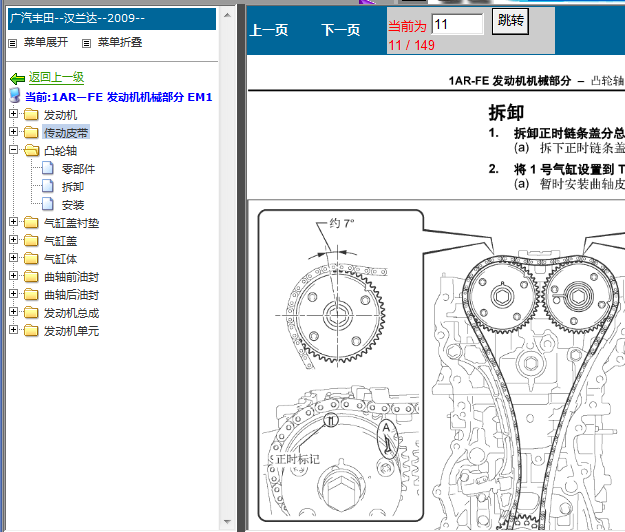Viewport: 625px width, 532px height.
Task: Expand the 发动机 tree node
Action: click(x=14, y=114)
